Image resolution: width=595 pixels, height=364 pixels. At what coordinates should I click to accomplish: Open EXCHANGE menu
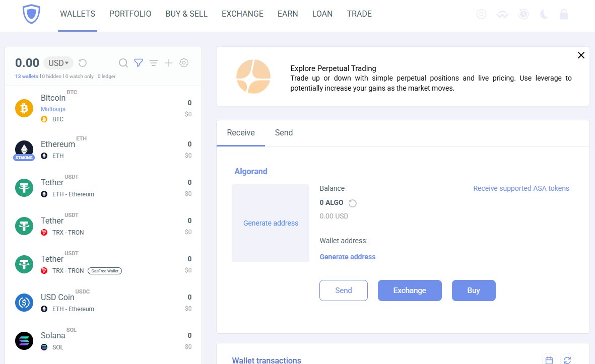point(242,14)
